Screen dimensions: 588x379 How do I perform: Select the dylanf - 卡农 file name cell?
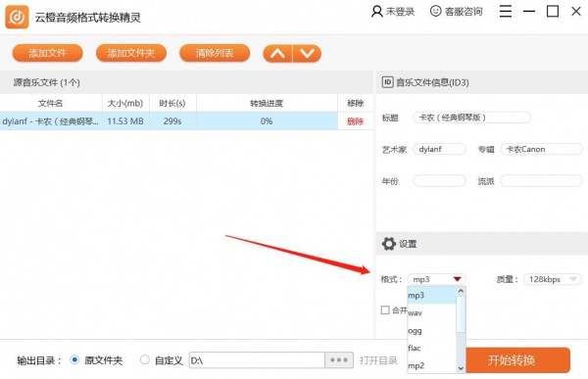(x=51, y=121)
